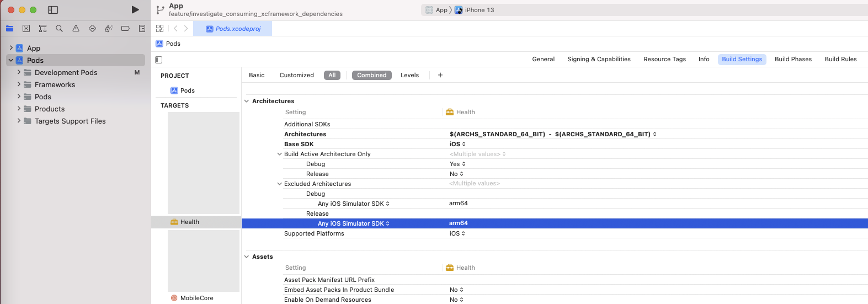Open the Base SDK iOS popup
The height and width of the screenshot is (304, 868).
[457, 144]
